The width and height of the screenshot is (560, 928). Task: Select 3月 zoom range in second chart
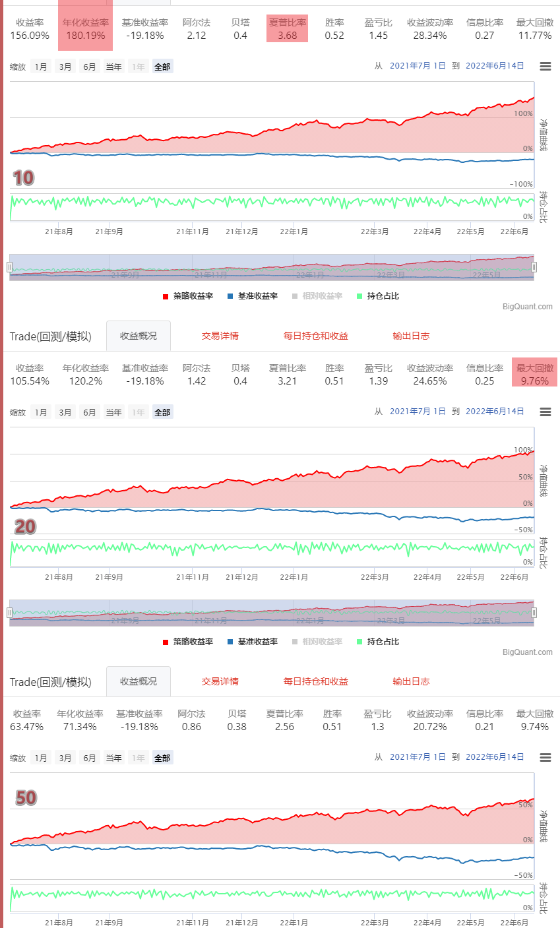point(65,412)
